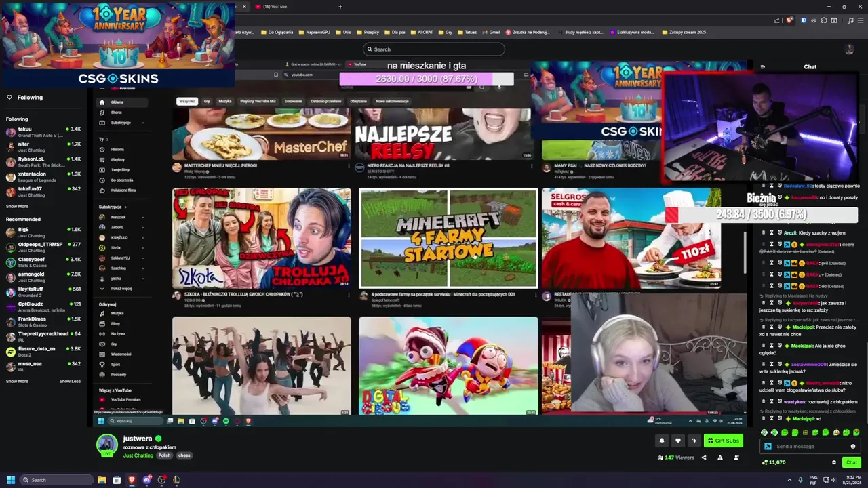The width and height of the screenshot is (868, 488).
Task: Click the 11,670 channel points balance
Action: pyautogui.click(x=774, y=462)
